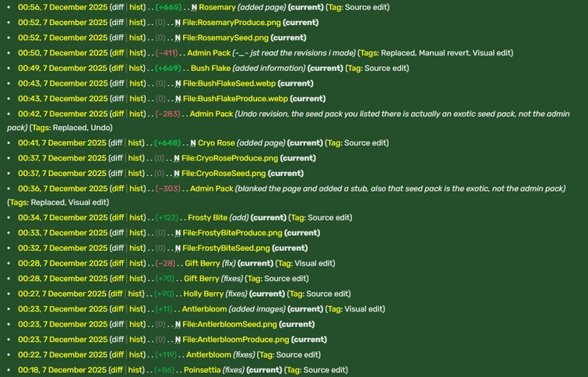Open File:AntlerbloomProduce.png link
The width and height of the screenshot is (588, 377).
point(236,340)
